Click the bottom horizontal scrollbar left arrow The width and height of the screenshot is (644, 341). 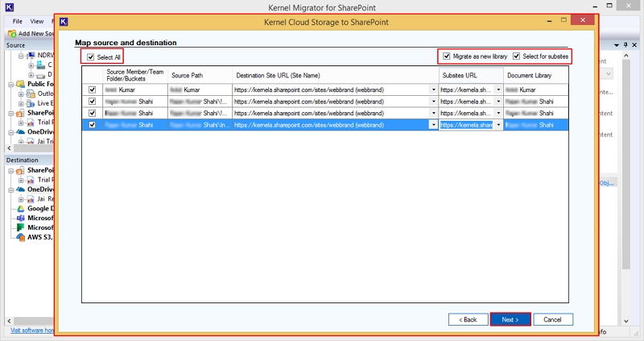[9, 321]
